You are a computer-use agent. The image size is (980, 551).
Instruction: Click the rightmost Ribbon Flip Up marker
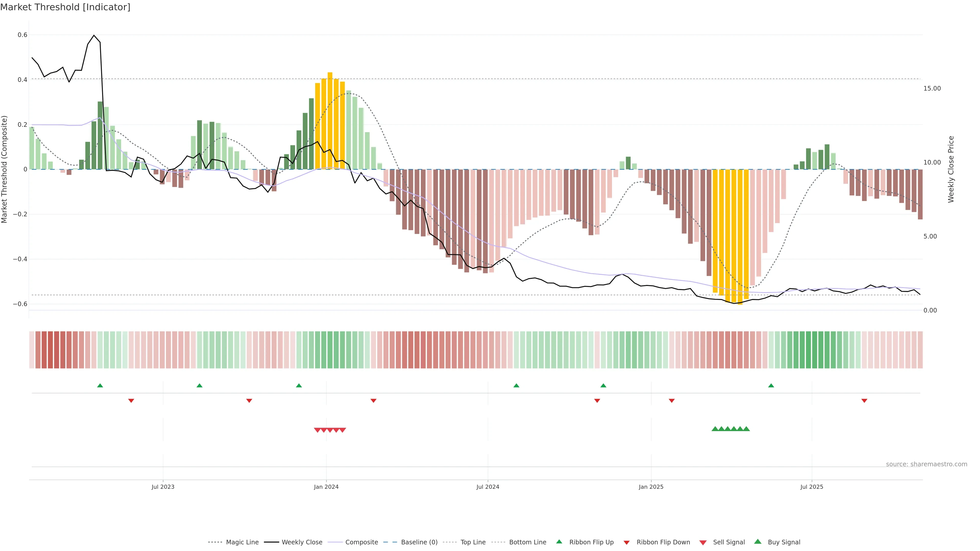point(771,386)
